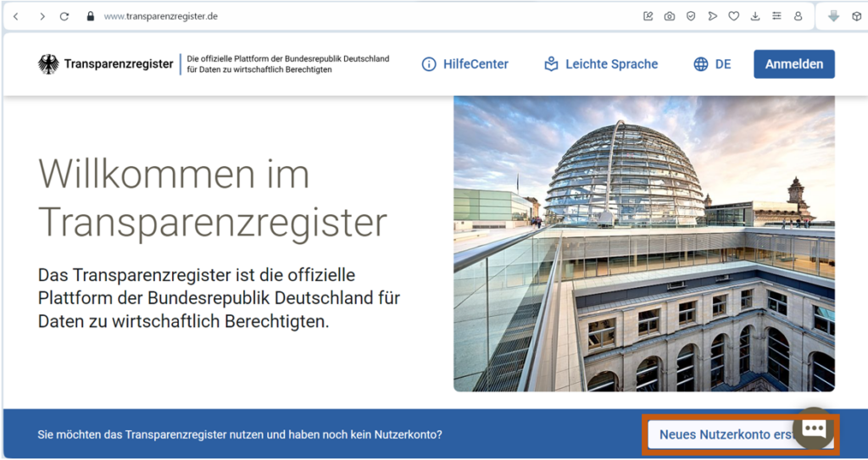The image size is (868, 460).
Task: Open the DE language selector
Action: [x=712, y=64]
